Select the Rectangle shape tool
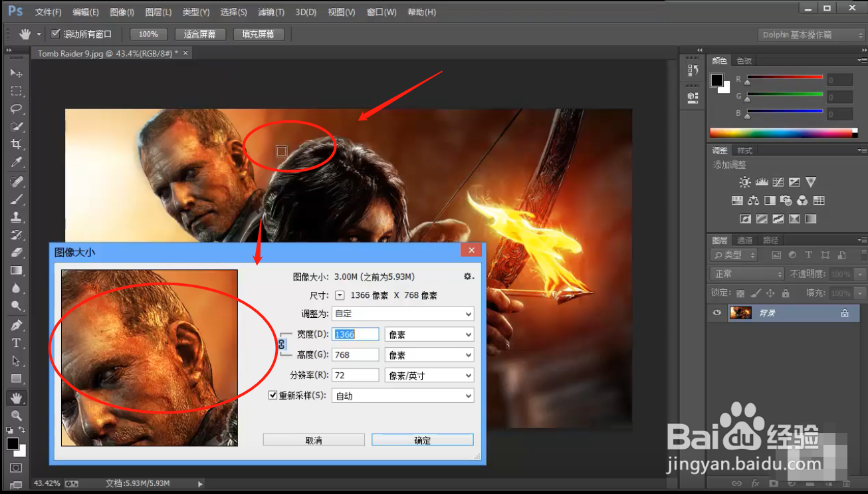 17,379
